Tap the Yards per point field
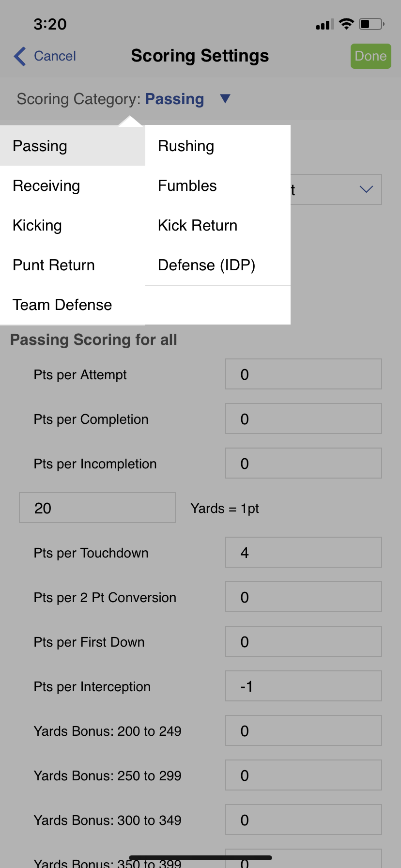This screenshot has width=401, height=868. click(x=97, y=508)
